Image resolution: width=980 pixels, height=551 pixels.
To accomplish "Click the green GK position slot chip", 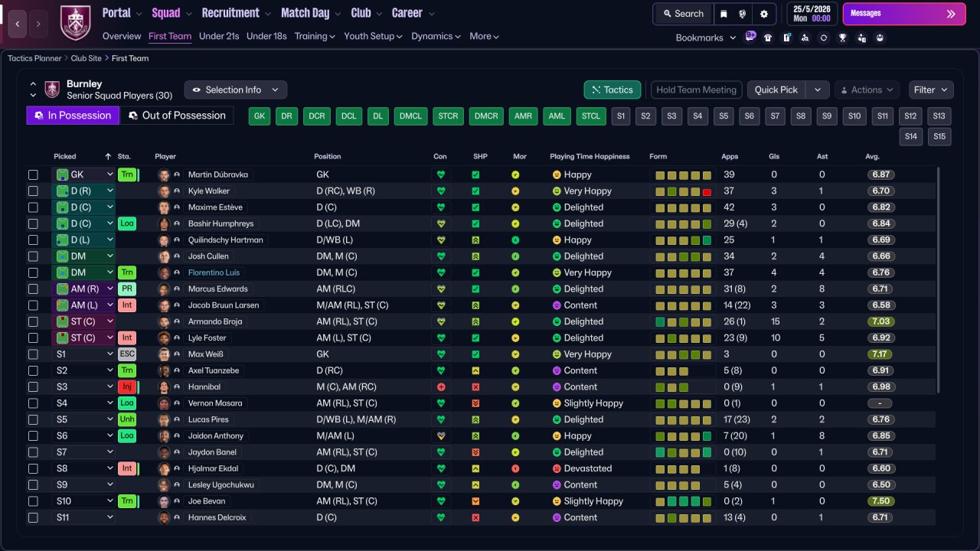I will point(260,116).
